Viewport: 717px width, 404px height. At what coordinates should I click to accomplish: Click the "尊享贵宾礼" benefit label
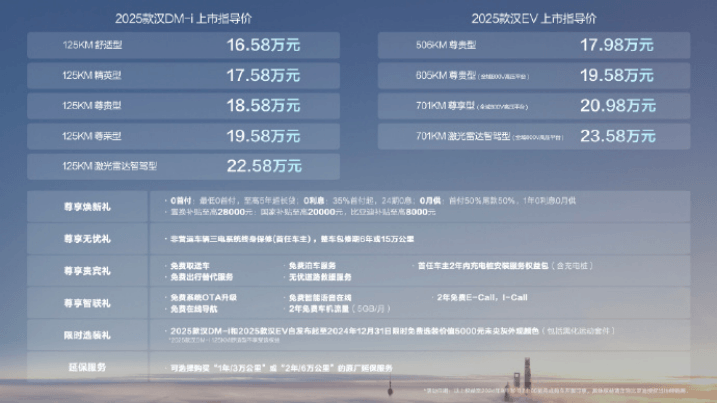pos(87,271)
